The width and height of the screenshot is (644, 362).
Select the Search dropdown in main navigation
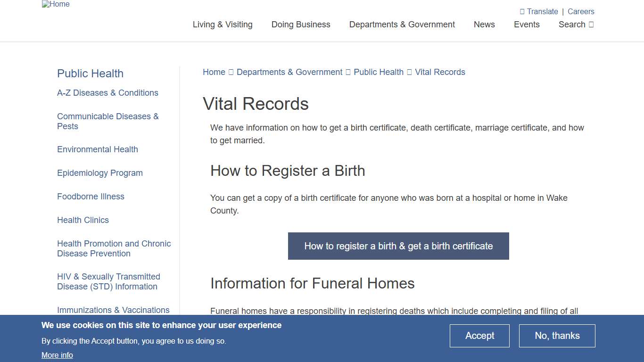pos(576,25)
